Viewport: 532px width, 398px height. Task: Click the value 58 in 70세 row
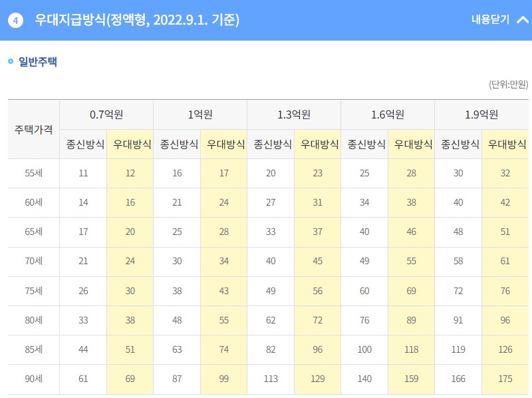pyautogui.click(x=458, y=261)
